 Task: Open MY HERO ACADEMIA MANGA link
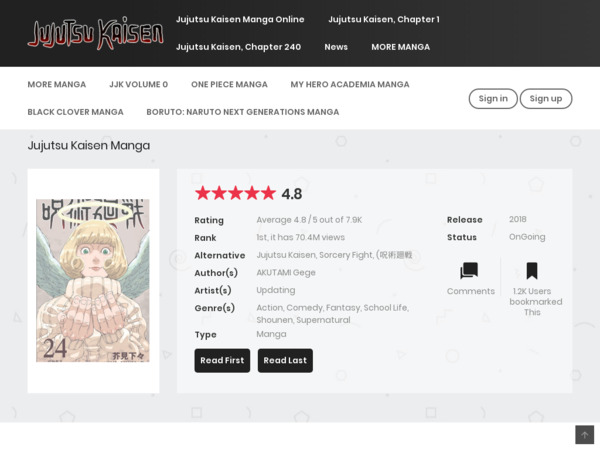(350, 85)
